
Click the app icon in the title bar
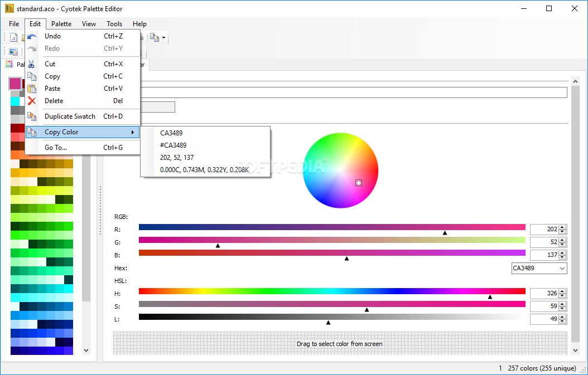[x=9, y=8]
